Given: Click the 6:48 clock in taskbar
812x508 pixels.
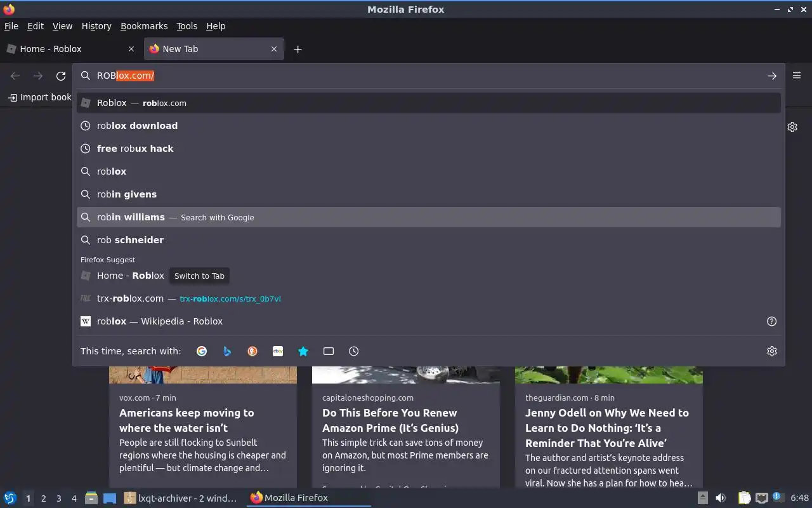Looking at the screenshot, I should [x=799, y=498].
